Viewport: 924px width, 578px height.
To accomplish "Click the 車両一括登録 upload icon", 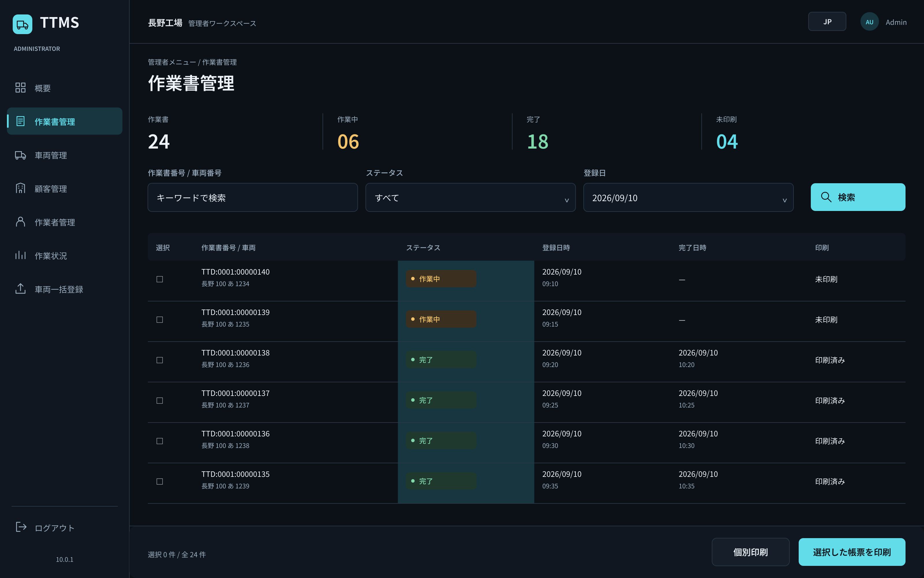I will pos(20,289).
